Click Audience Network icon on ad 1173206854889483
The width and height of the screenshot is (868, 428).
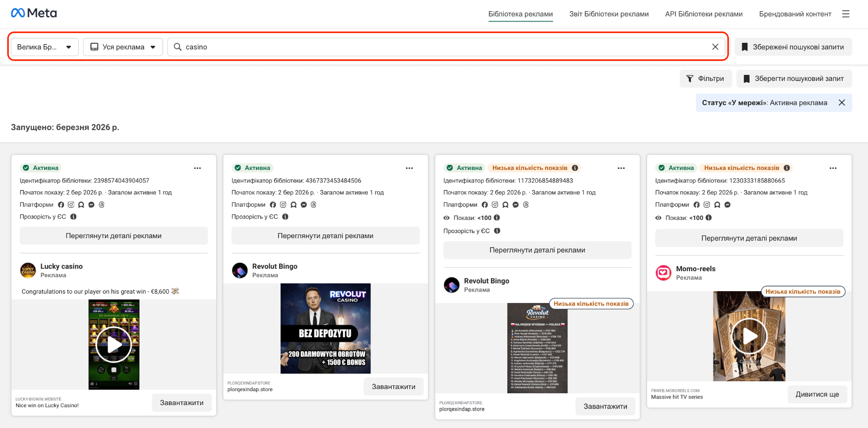tap(505, 205)
